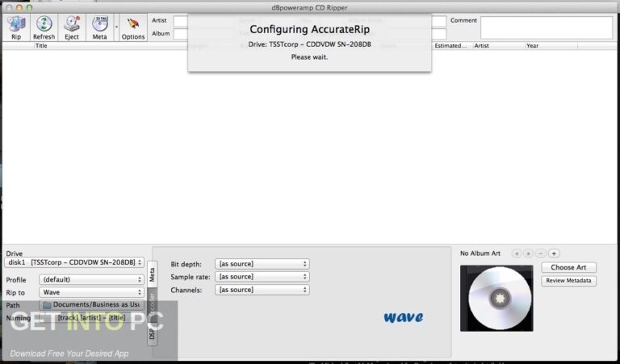Click the Artist input field
Image resolution: width=620 pixels, height=364 pixels.
coord(180,21)
